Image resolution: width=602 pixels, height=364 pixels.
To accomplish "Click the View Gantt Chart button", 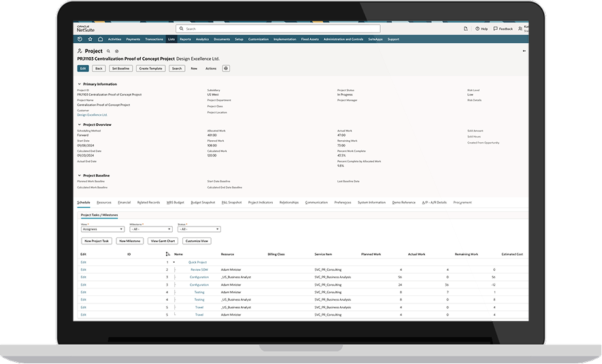I will [163, 241].
